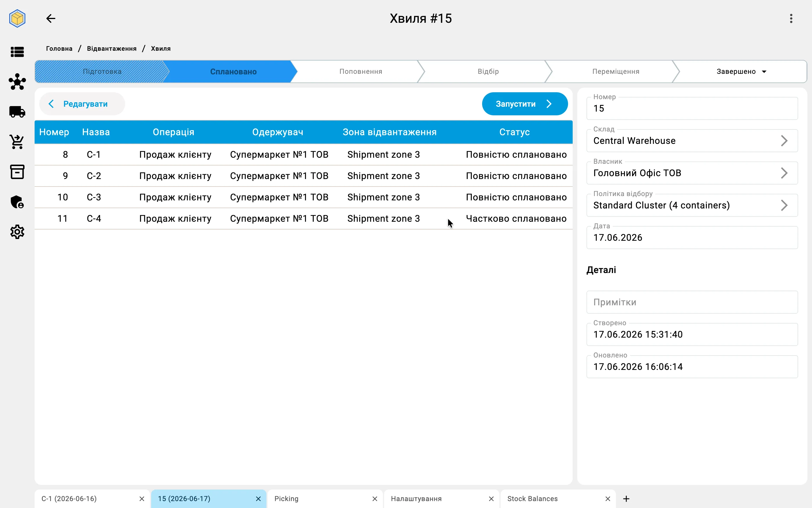Select row C-1 in the table
This screenshot has height=508, width=812.
[x=303, y=155]
